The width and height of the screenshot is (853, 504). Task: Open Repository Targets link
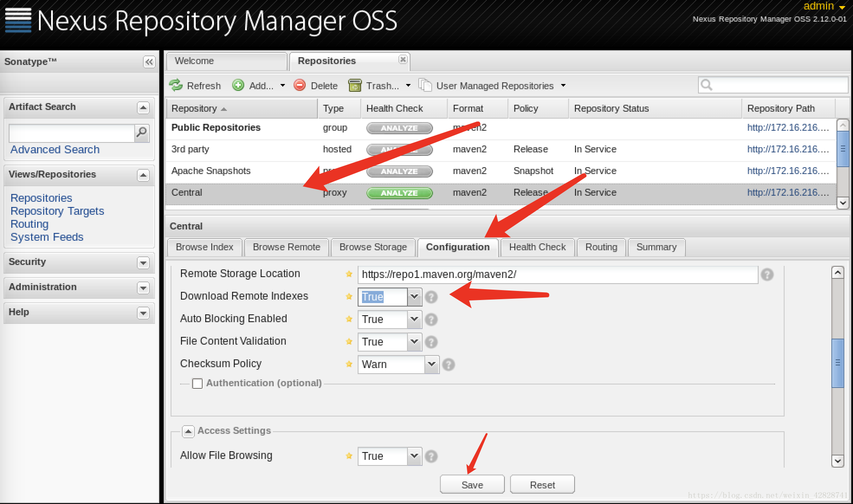(57, 211)
